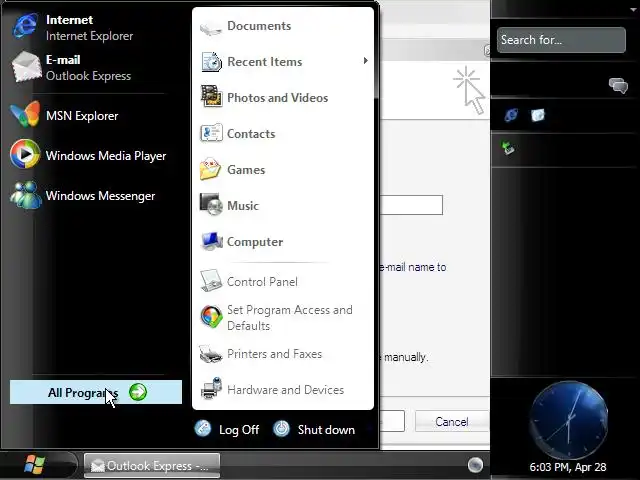Click the Search for... box
This screenshot has height=480, width=640.
point(561,40)
